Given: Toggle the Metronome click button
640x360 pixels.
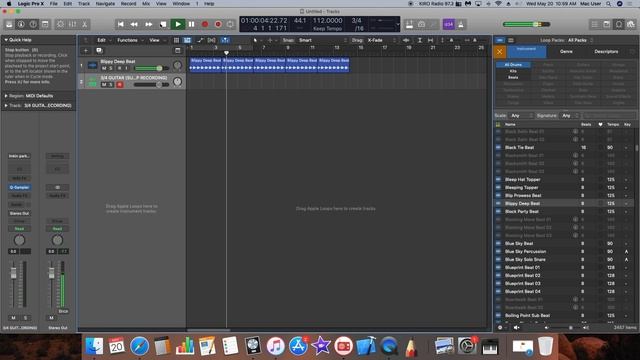Looking at the screenshot, I should coord(461,24).
